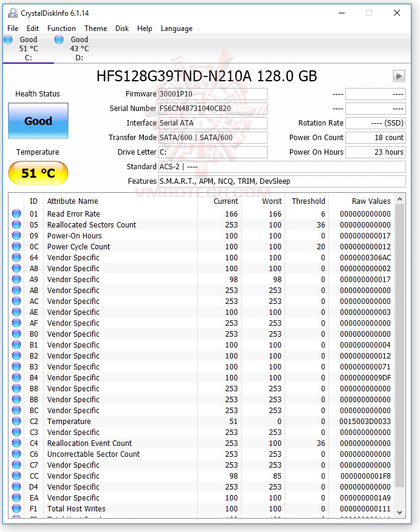Click the CrystalDiskInfo app icon in title bar
This screenshot has height=532, width=420.
coord(13,13)
